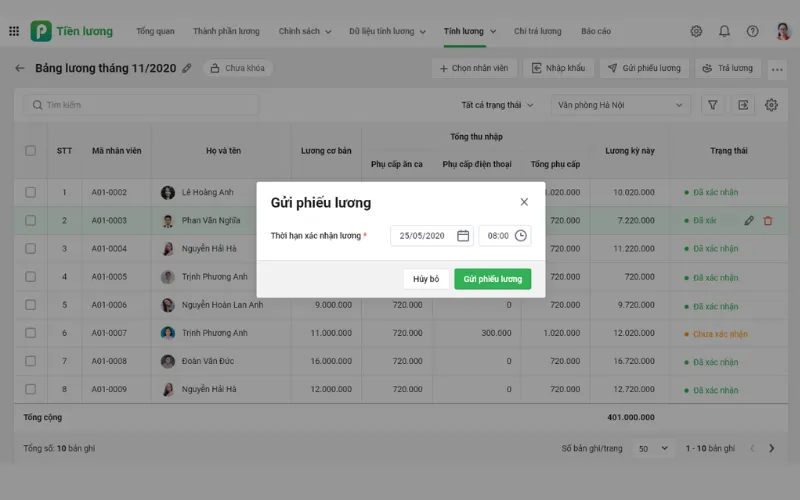This screenshot has width=800, height=500.
Task: Click the settings gear in top bar
Action: click(x=696, y=31)
